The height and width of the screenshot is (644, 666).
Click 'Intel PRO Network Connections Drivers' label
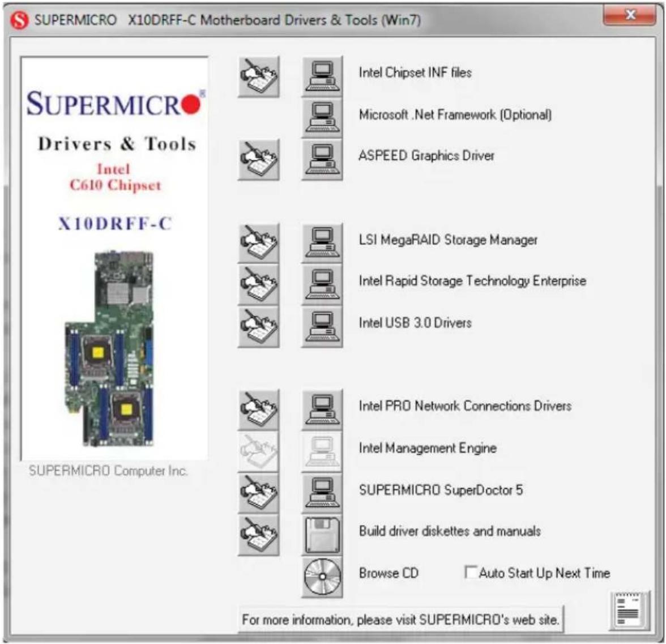[465, 406]
